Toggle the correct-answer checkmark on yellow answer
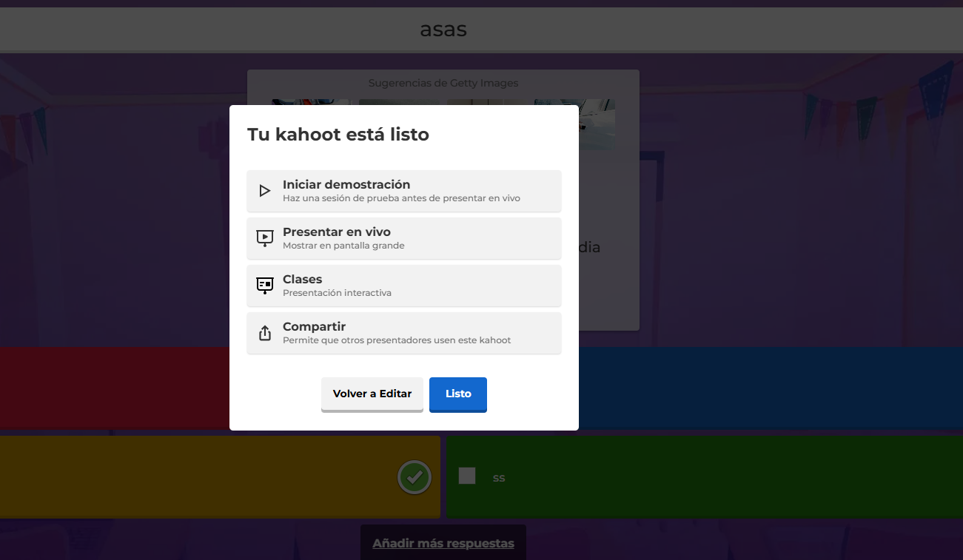 [x=415, y=477]
